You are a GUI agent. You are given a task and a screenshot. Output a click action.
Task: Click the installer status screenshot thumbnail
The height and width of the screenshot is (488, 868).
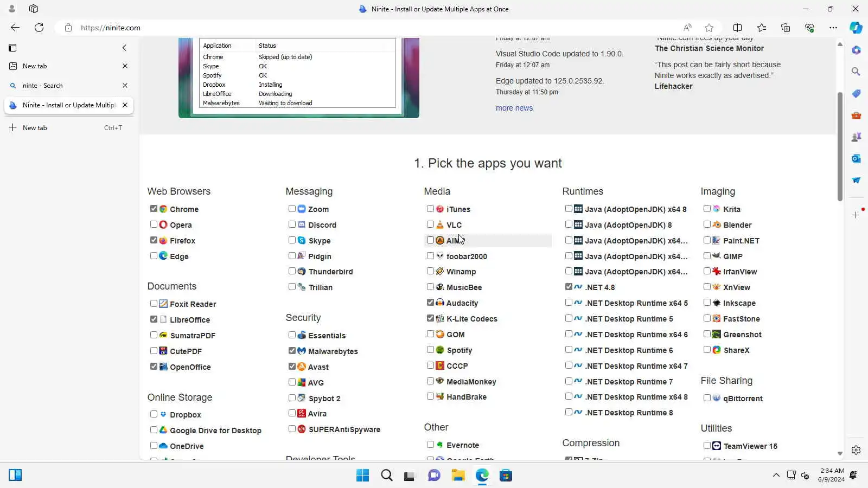299,78
